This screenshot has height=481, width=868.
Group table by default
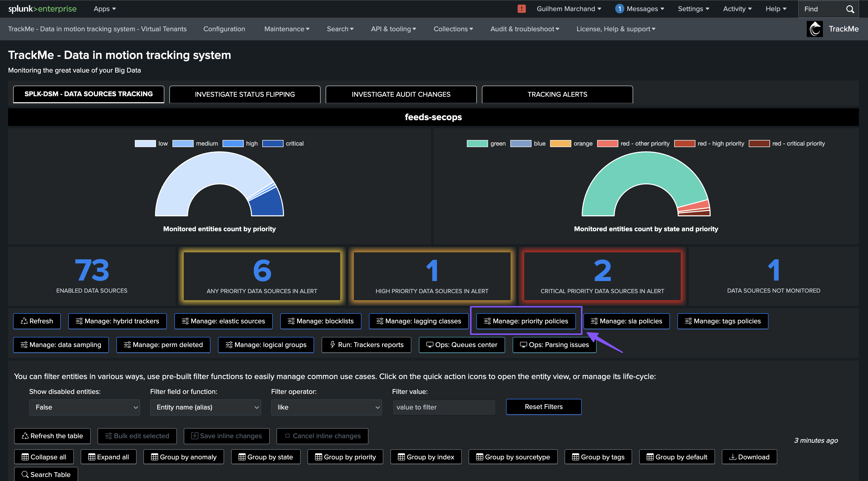pos(677,457)
